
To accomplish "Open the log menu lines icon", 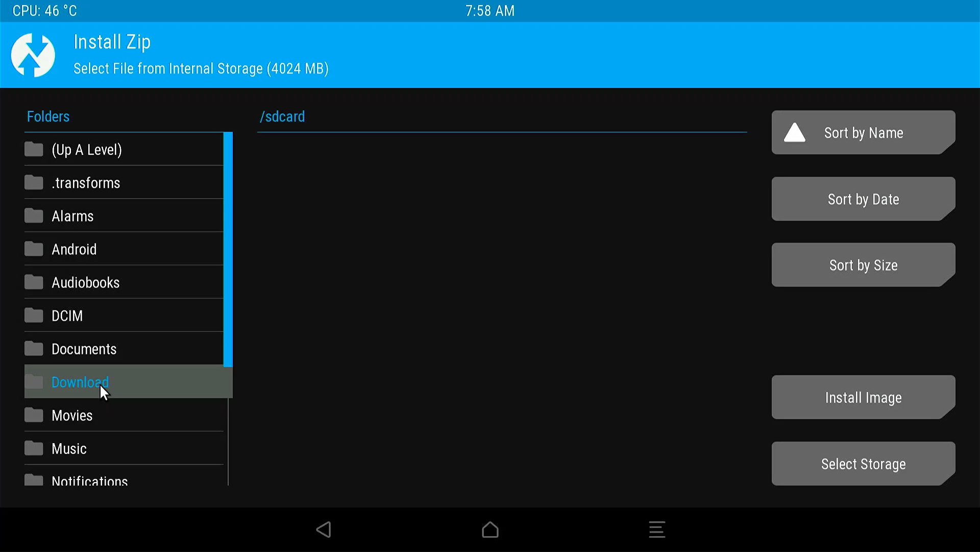I will (657, 530).
